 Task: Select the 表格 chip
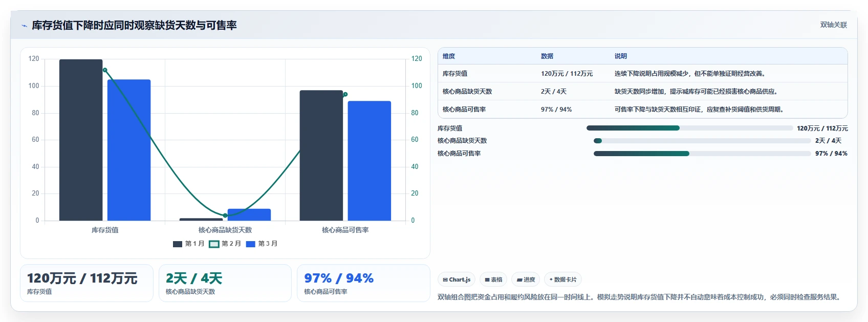(x=493, y=280)
